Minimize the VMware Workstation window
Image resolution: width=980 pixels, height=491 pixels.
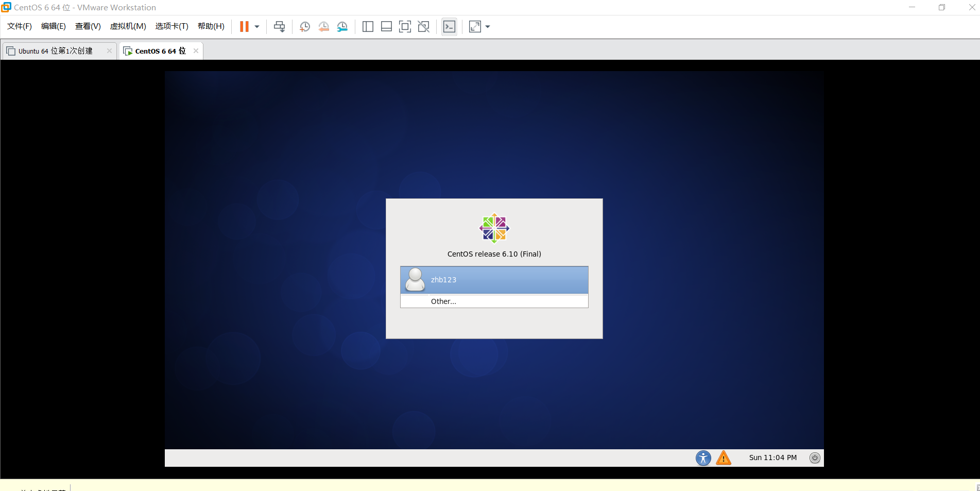pyautogui.click(x=912, y=7)
